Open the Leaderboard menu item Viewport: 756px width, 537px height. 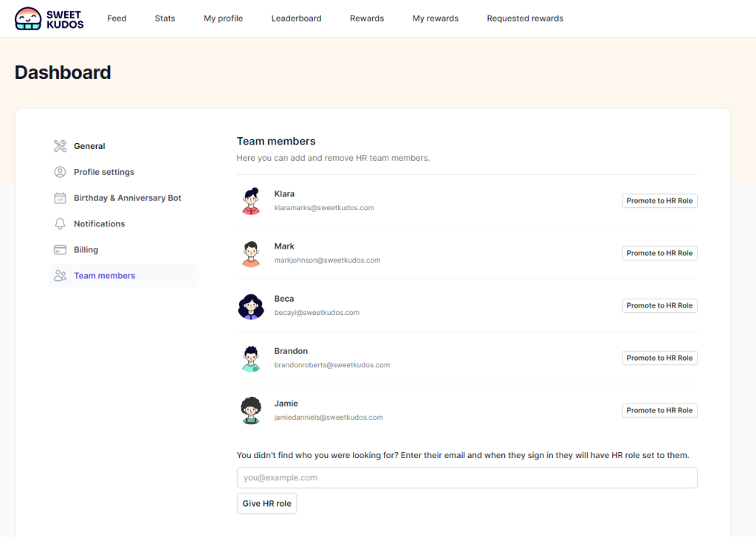pyautogui.click(x=296, y=18)
